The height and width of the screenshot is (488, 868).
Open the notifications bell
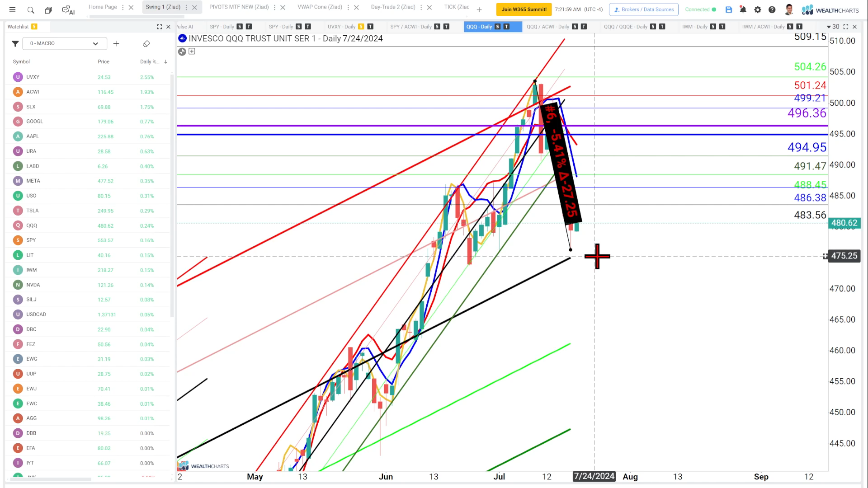pos(743,9)
